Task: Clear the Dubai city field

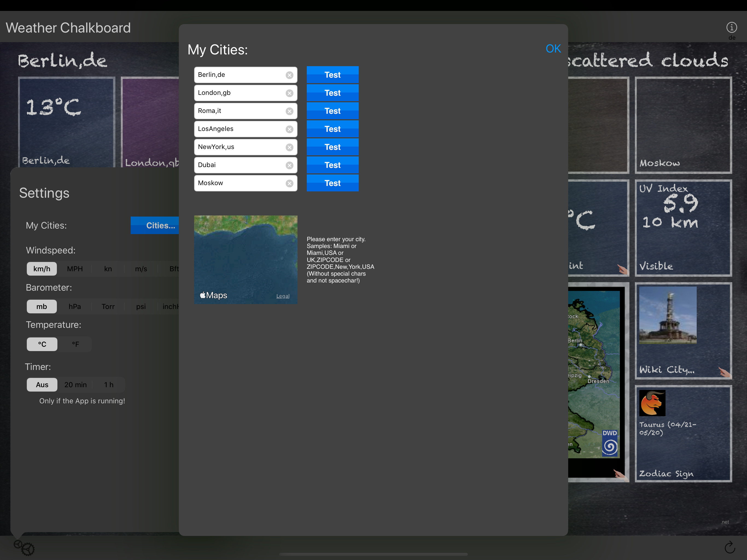Action: (x=289, y=165)
